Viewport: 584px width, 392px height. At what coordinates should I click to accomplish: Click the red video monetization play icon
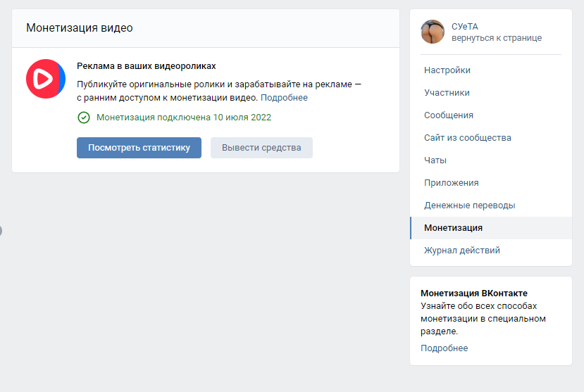point(46,79)
